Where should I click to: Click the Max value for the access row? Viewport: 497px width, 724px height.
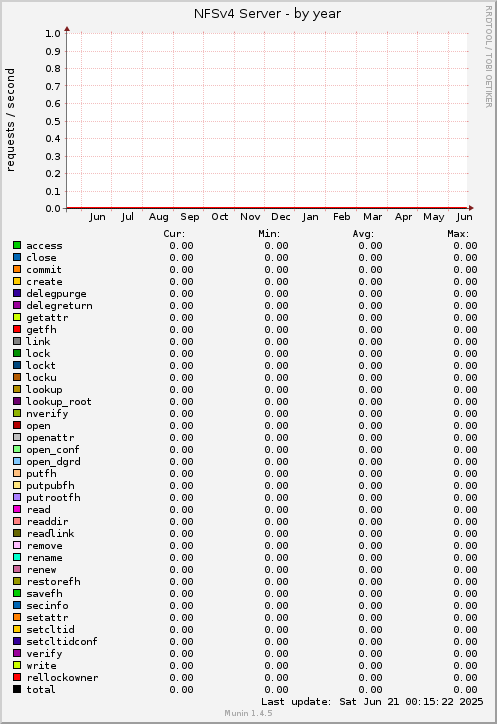[466, 246]
